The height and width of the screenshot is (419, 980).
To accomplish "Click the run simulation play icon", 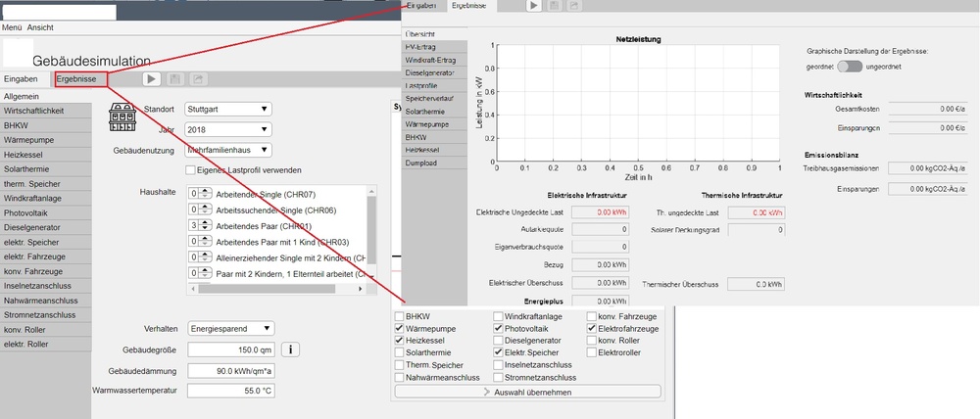I will coord(153,79).
